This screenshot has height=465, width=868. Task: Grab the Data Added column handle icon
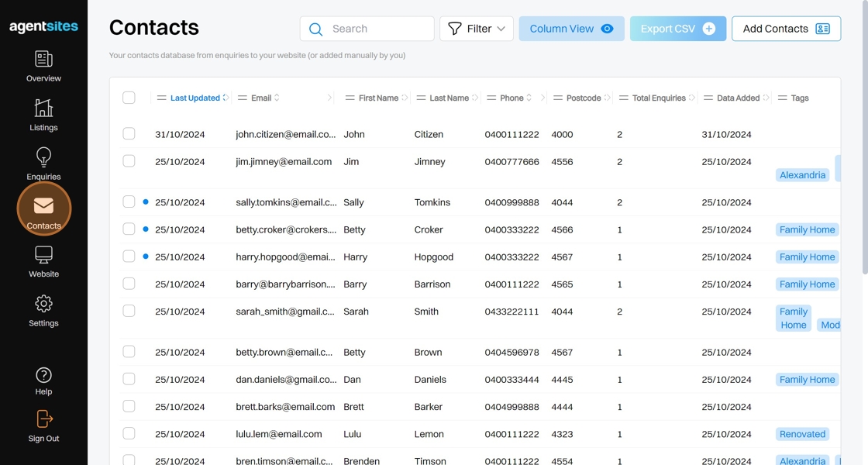click(708, 98)
